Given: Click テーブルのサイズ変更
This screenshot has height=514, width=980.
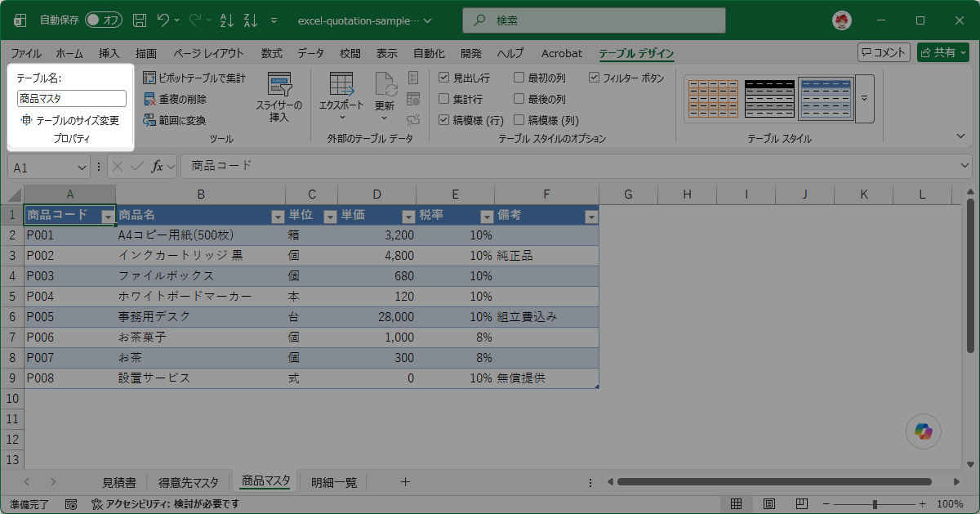Looking at the screenshot, I should tap(70, 120).
